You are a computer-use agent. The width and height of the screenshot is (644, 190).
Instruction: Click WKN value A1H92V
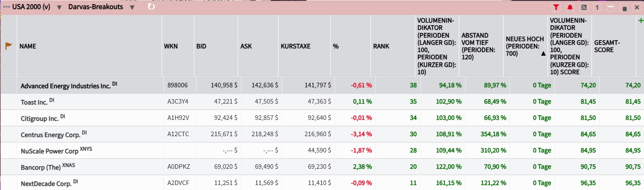point(178,118)
